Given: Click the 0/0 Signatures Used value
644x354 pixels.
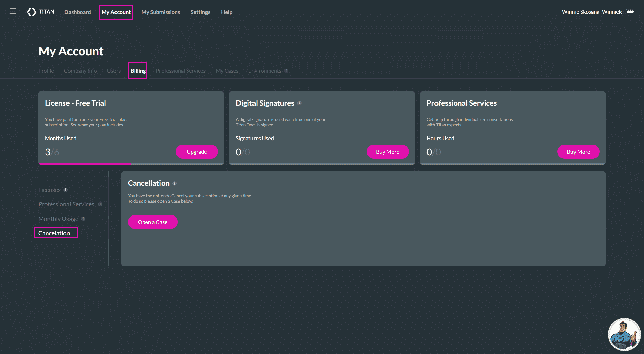Looking at the screenshot, I should coord(243,152).
